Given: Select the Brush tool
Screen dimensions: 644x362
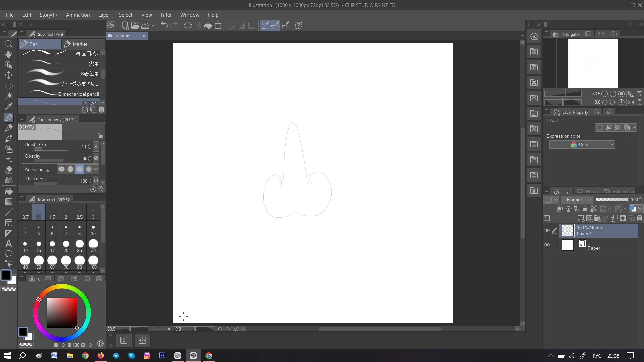Looking at the screenshot, I should click(9, 138).
